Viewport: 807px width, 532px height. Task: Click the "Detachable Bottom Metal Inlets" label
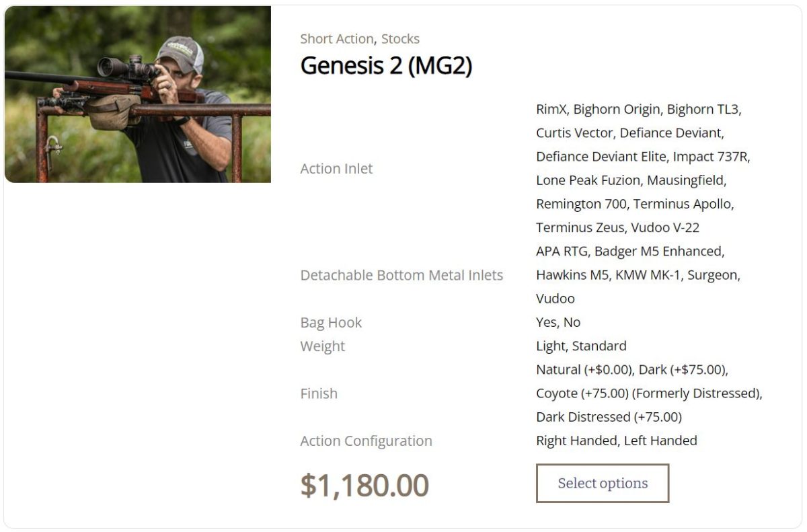point(401,275)
